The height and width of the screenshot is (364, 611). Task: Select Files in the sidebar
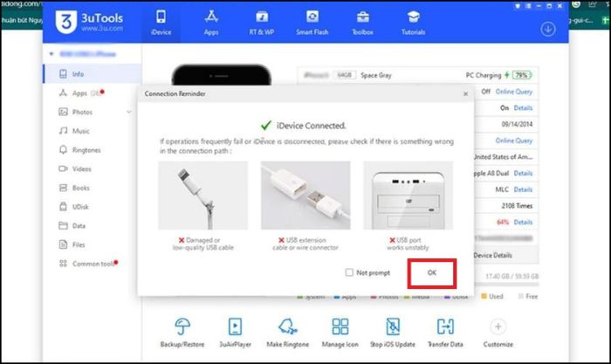pyautogui.click(x=92, y=244)
